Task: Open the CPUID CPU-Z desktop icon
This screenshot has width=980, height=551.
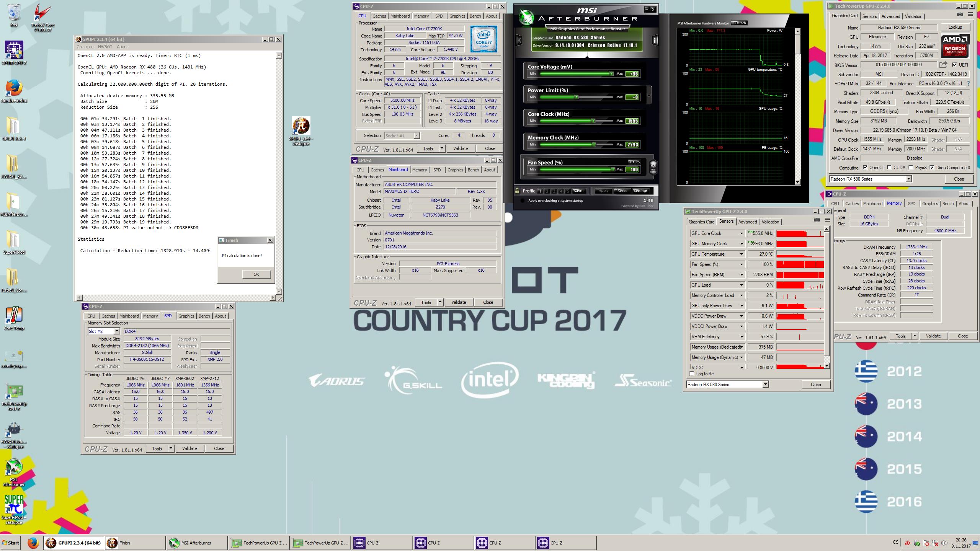Action: (x=14, y=52)
